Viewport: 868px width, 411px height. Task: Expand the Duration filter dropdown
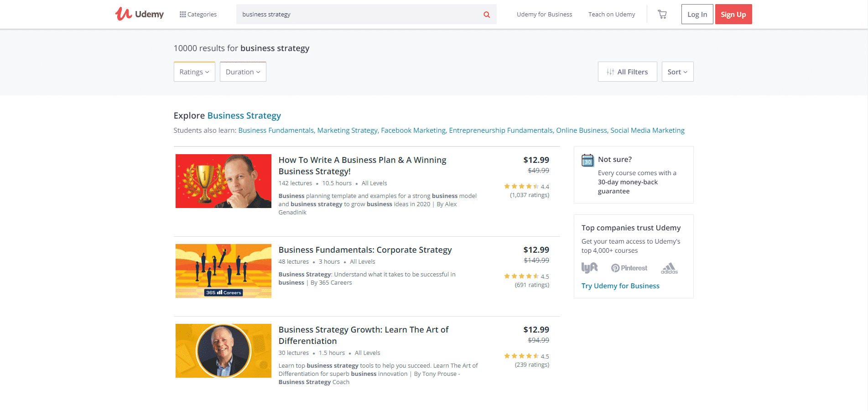click(x=243, y=72)
